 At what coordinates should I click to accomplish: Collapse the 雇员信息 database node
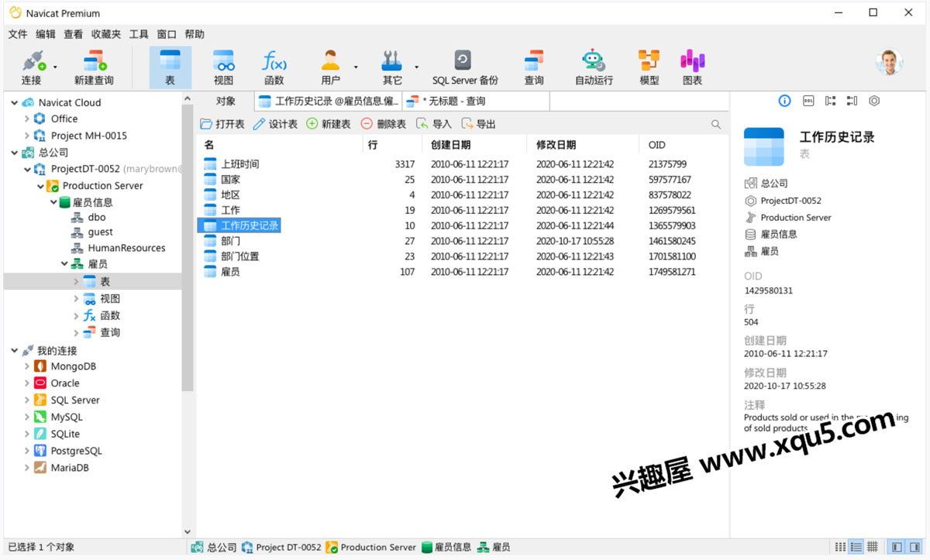pyautogui.click(x=53, y=202)
